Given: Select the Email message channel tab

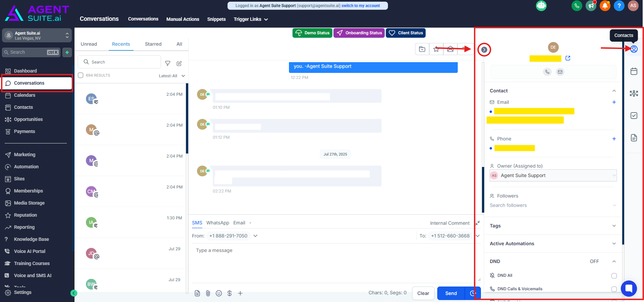Looking at the screenshot, I should pos(239,223).
